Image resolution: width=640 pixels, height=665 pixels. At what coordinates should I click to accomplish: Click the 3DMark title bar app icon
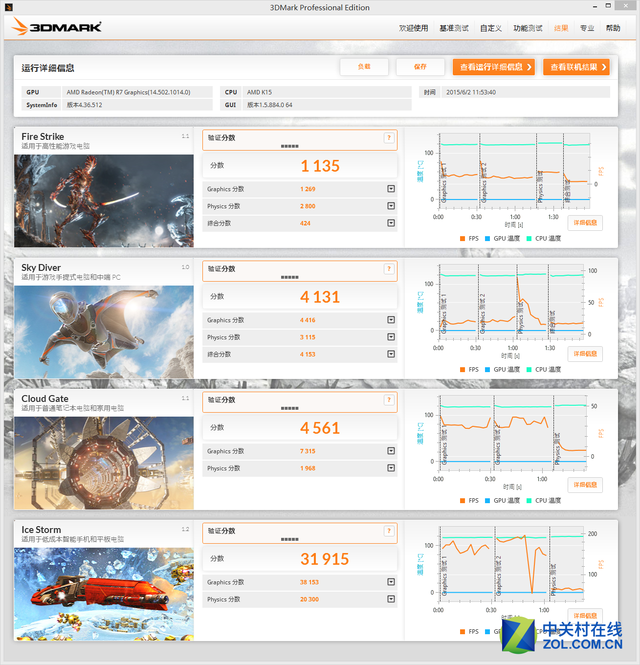coord(8,7)
